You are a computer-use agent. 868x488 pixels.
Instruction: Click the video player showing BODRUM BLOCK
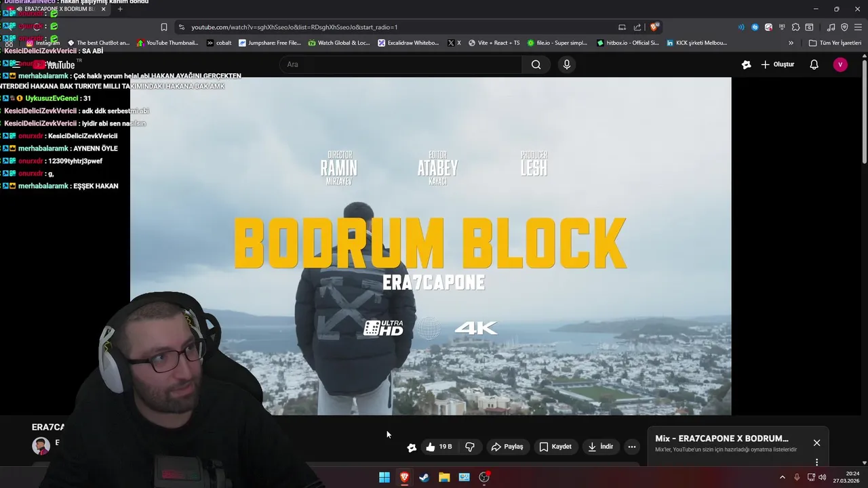coord(431,246)
